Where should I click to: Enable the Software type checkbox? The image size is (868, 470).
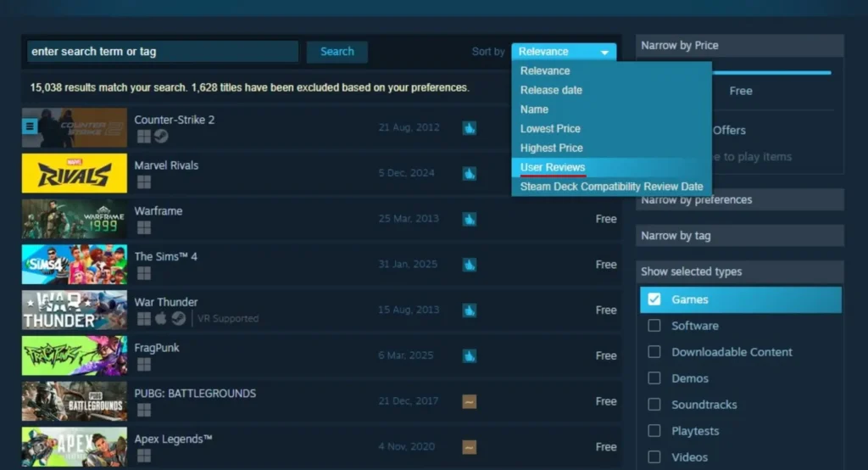click(x=654, y=325)
